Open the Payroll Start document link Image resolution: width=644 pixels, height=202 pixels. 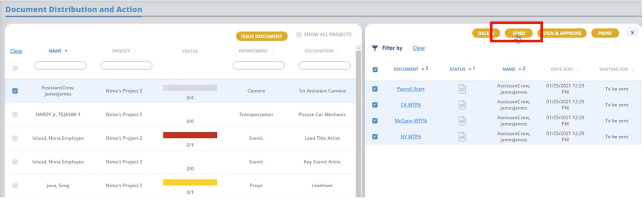(x=410, y=89)
